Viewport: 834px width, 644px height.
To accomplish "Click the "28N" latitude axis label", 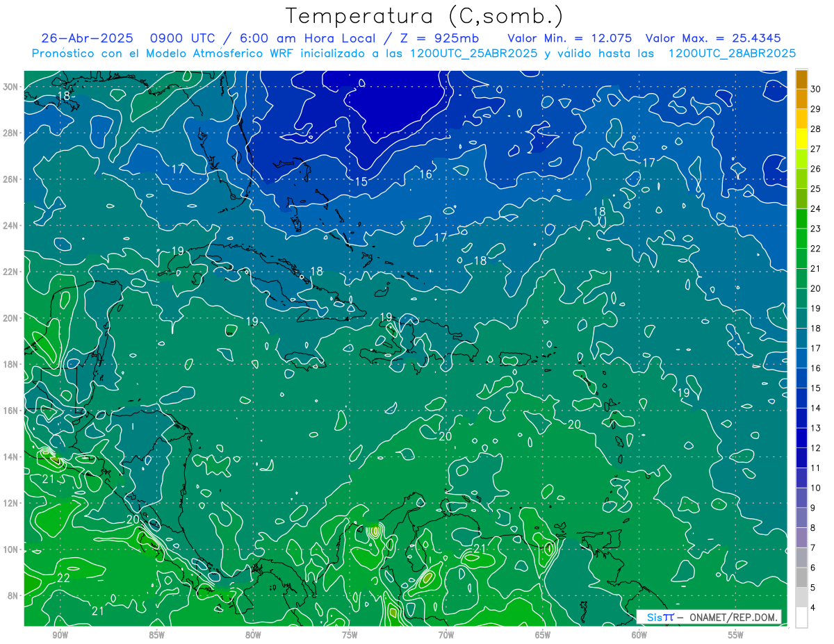I will point(9,133).
